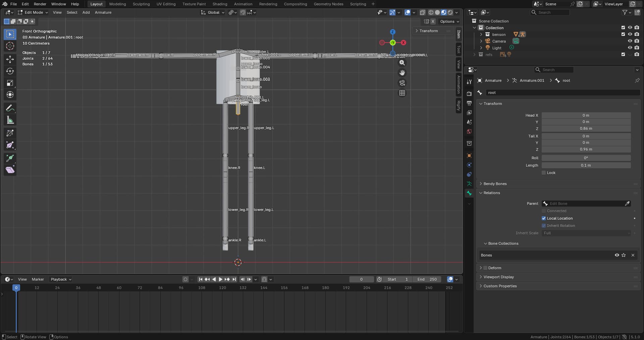
Task: Open the Bone properties tab
Action: [469, 193]
